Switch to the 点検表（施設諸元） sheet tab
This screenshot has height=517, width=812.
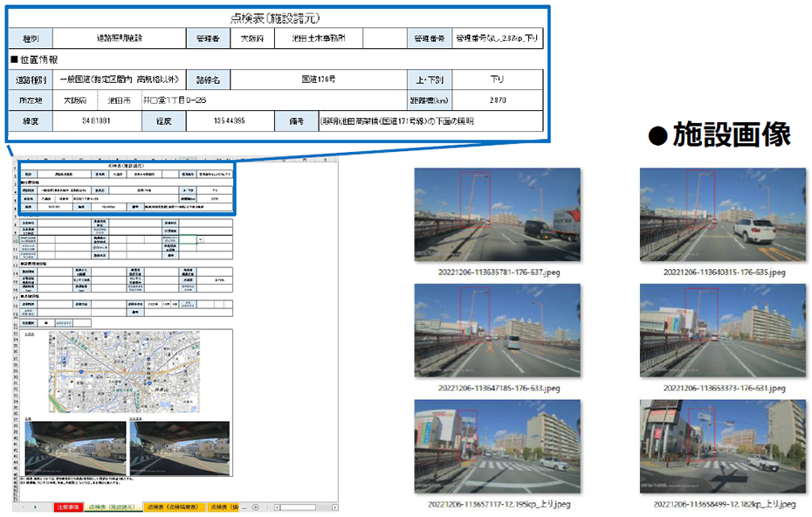[111, 507]
